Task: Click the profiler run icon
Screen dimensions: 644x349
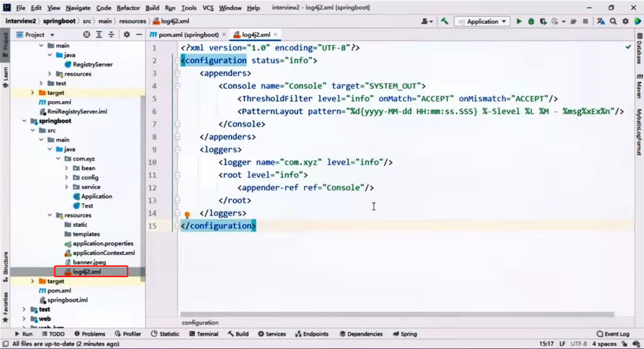Action: [555, 21]
